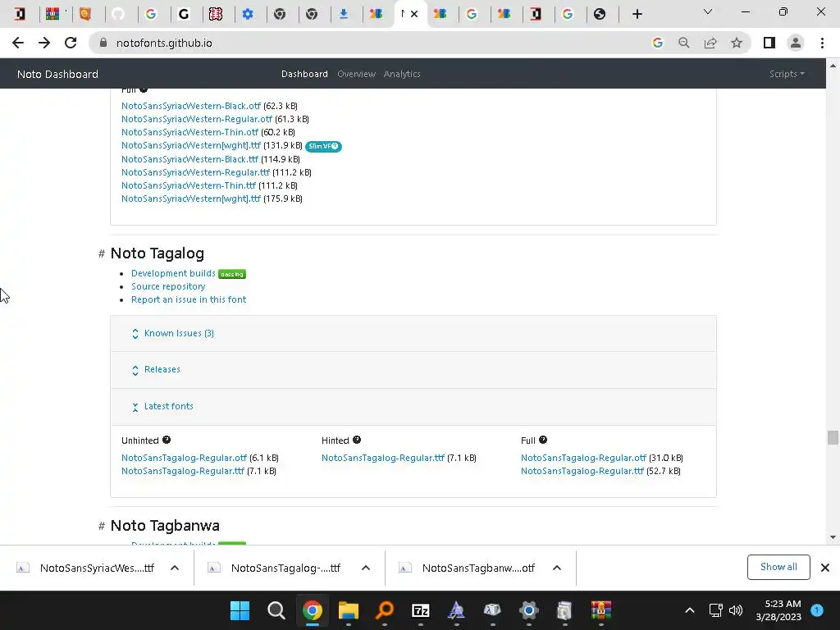Open the tab search chevron
840x630 pixels.
pos(708,11)
